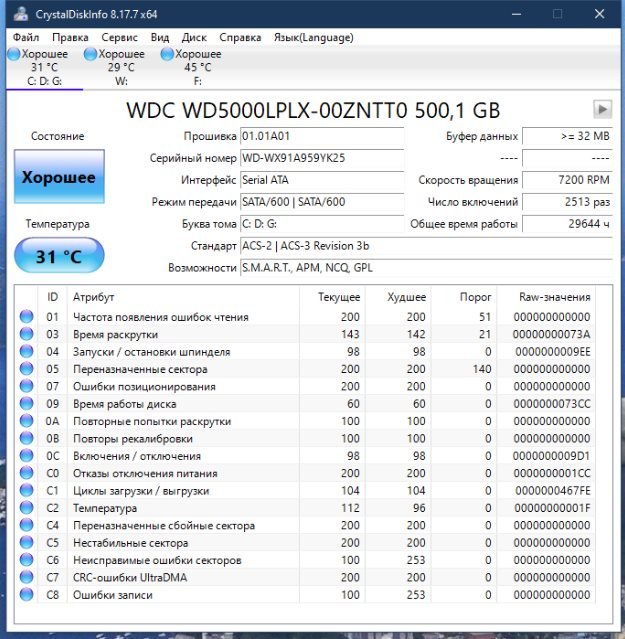
Task: Click the 31 °C temperature button
Action: coord(59,256)
